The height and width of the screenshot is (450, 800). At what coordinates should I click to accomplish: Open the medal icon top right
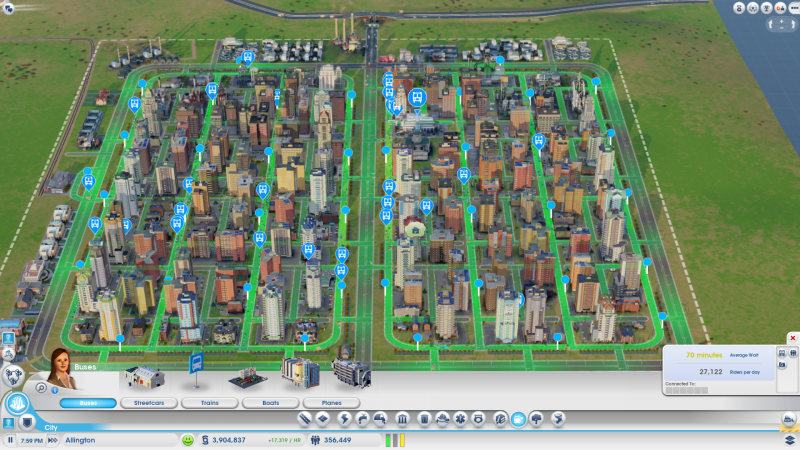(x=739, y=8)
